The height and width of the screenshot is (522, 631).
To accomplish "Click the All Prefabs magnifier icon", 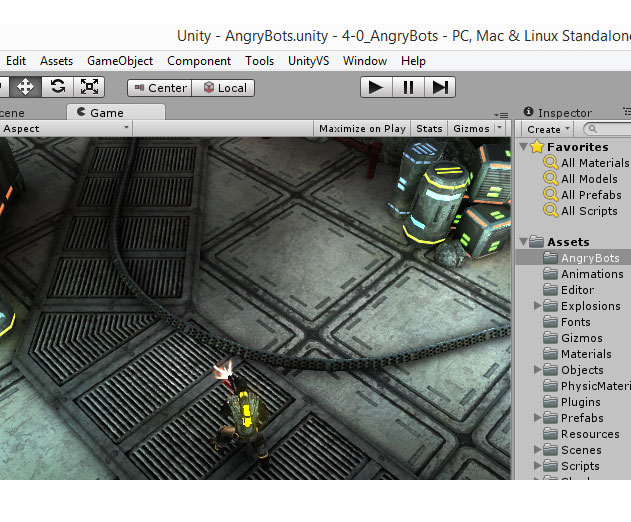I will tap(551, 194).
